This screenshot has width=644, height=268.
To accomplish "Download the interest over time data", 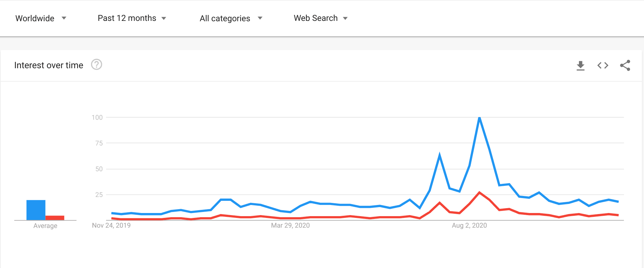I will (x=580, y=65).
